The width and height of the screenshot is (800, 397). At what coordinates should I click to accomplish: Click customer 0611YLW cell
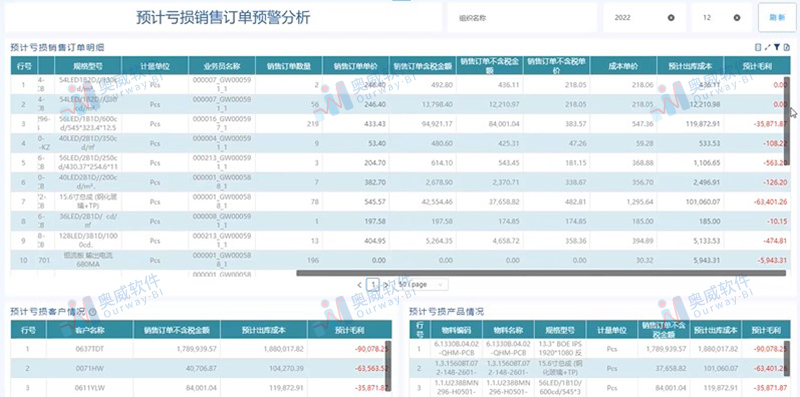coord(90,388)
